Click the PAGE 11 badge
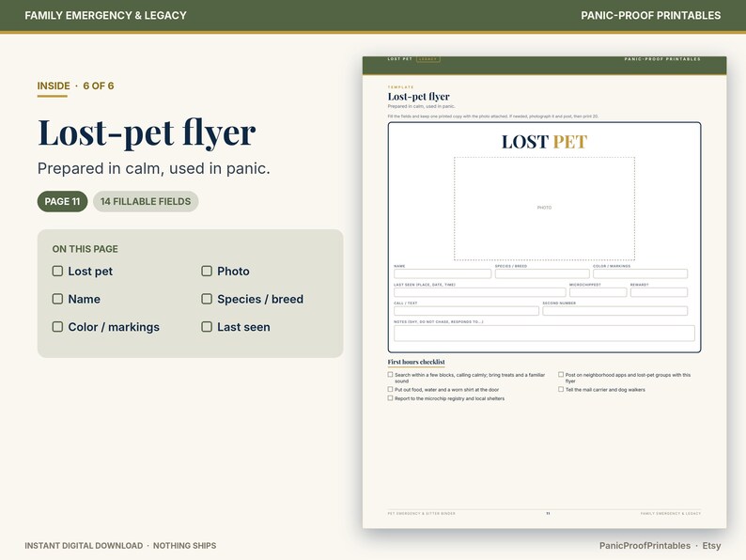Screen dimensions: 746x560 tap(62, 202)
